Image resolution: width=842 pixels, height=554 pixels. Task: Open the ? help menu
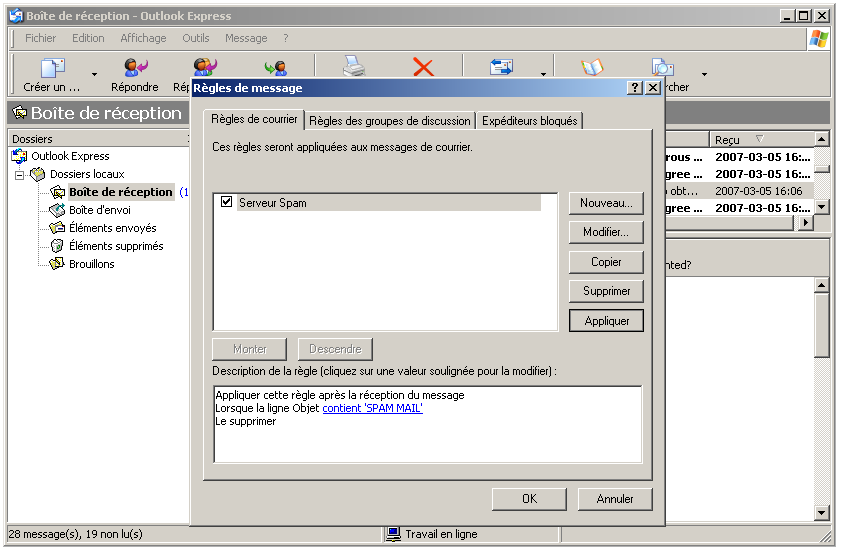(286, 38)
